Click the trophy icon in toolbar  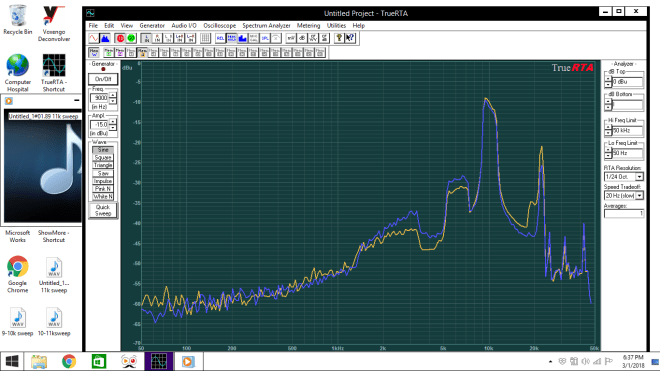pyautogui.click(x=339, y=38)
